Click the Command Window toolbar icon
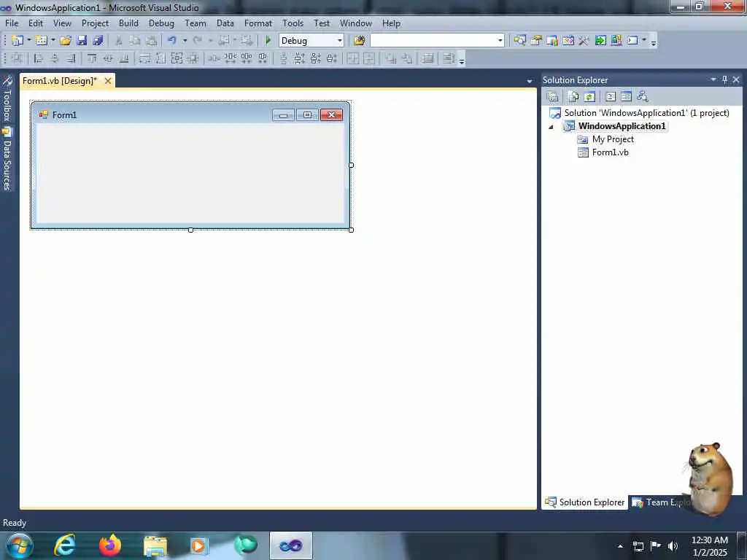Viewport: 747px width, 560px height. (x=632, y=41)
